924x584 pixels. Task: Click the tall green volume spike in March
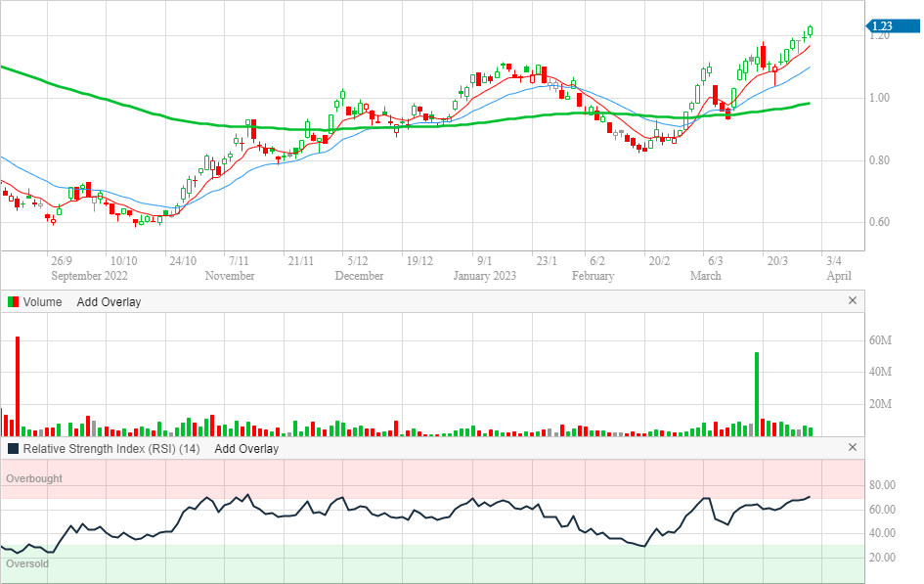tap(757, 393)
